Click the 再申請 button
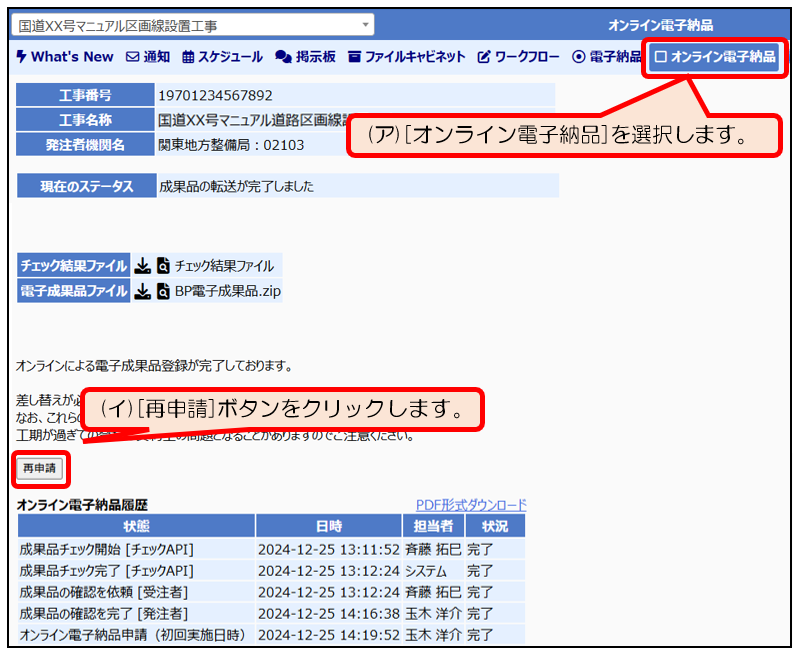 [40, 467]
